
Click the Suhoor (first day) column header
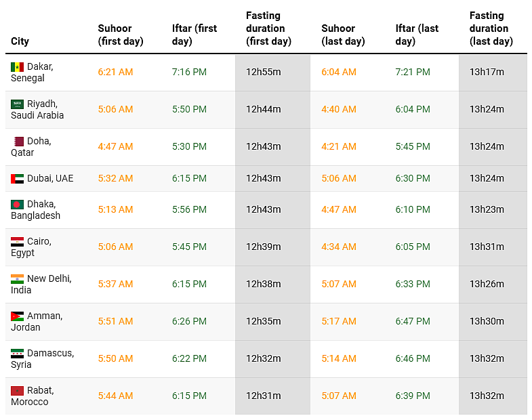121,35
